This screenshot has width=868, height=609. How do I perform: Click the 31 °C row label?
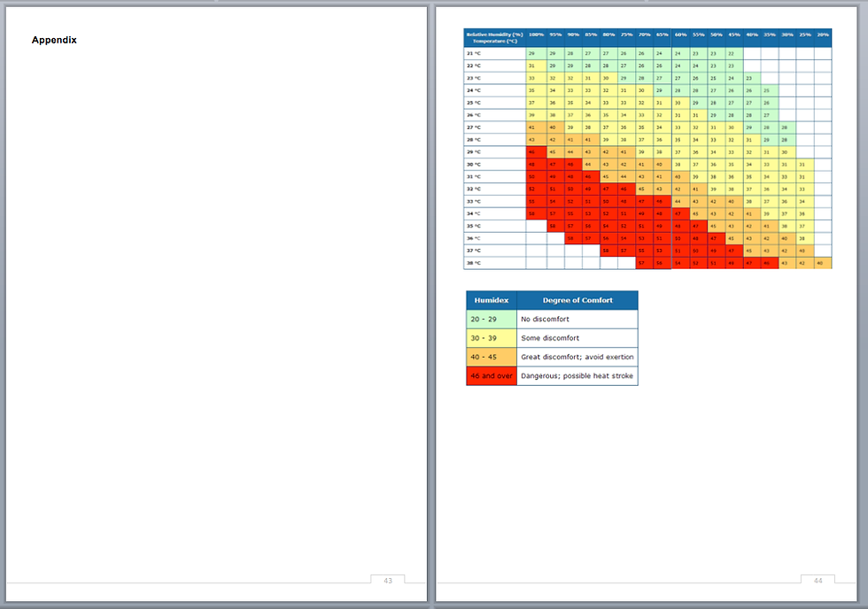coord(474,176)
